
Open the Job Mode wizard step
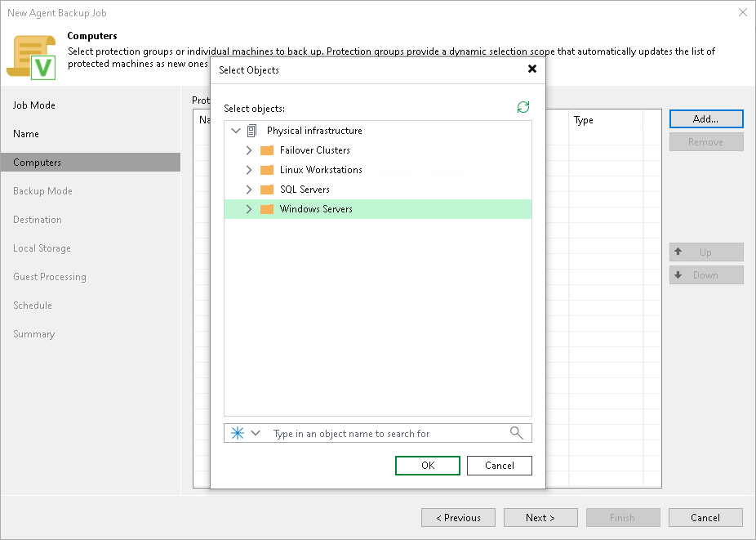click(91, 105)
